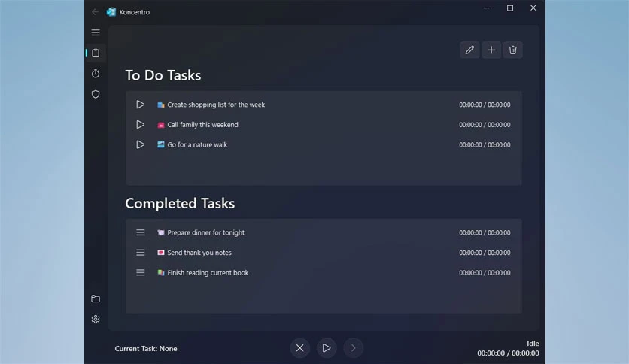The width and height of the screenshot is (629, 364).
Task: Open the Tasks clipboard sidebar page
Action: click(96, 53)
